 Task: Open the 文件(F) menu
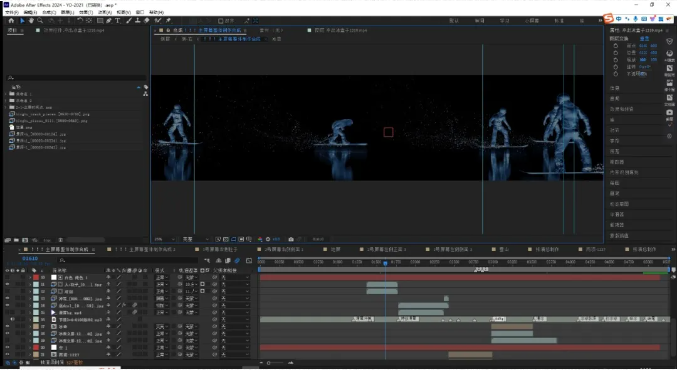pyautogui.click(x=11, y=12)
